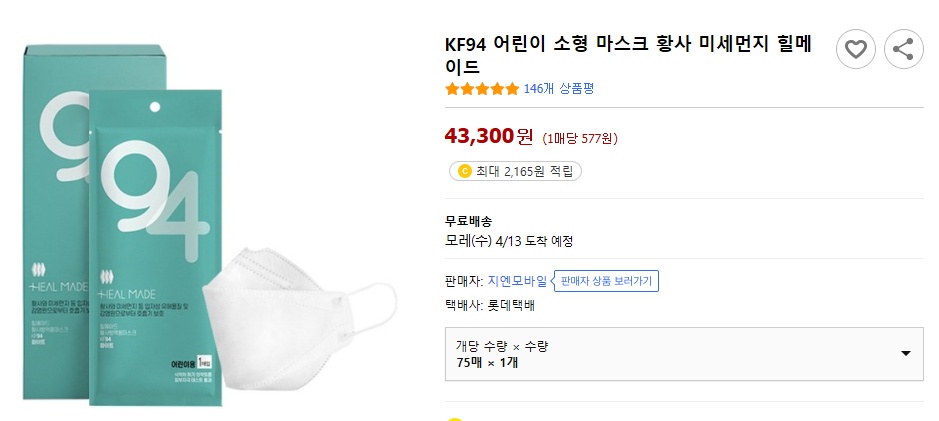
Task: Click the 판매자 상품 보러가기 button
Action: click(x=606, y=281)
